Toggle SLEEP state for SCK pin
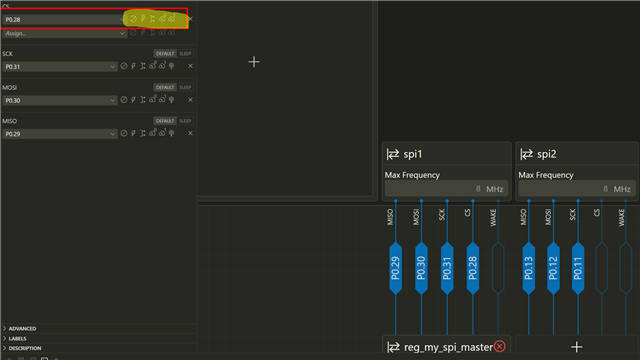The width and height of the screenshot is (640, 360). pyautogui.click(x=185, y=53)
